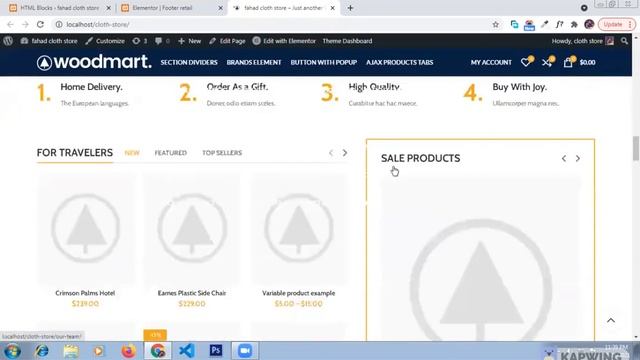Add New content from the admin bar

tap(190, 41)
